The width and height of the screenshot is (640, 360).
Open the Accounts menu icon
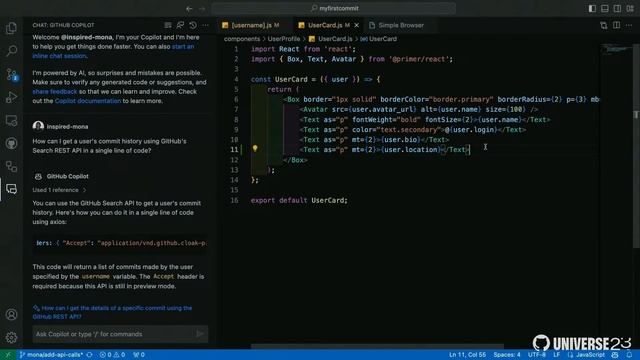(x=11, y=314)
